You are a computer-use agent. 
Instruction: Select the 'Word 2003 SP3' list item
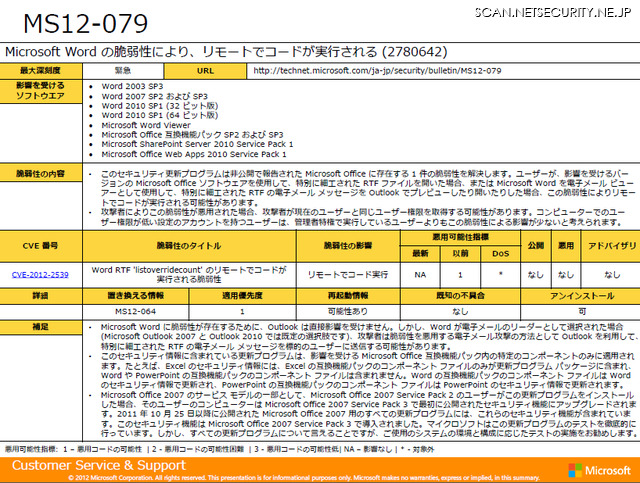[132, 86]
